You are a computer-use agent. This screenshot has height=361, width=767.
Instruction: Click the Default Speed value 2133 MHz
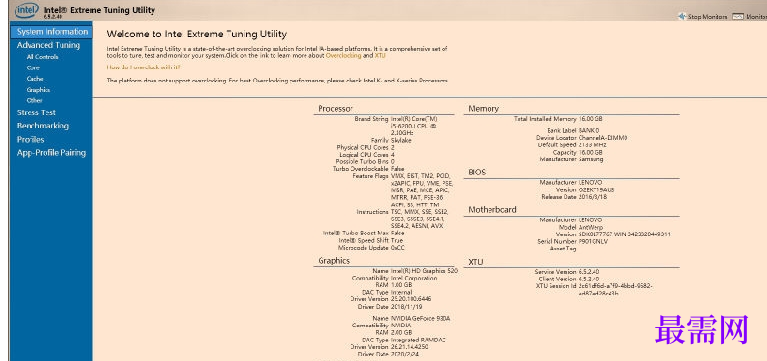[592, 145]
